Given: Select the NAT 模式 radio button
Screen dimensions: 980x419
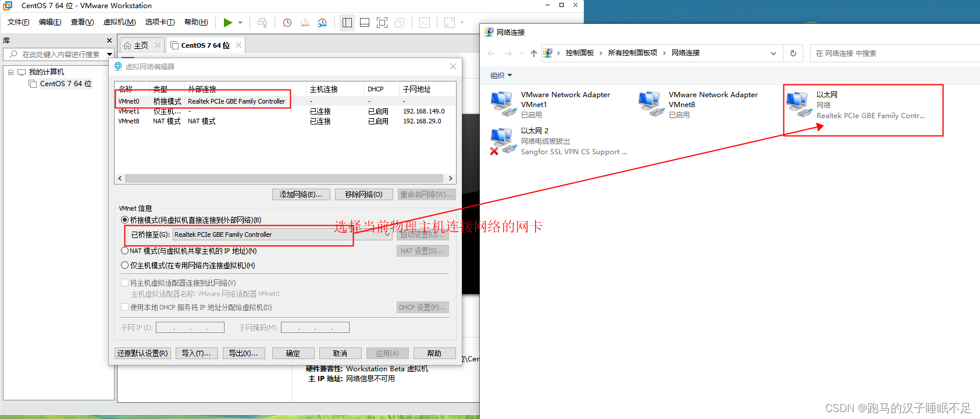Looking at the screenshot, I should click(x=124, y=251).
